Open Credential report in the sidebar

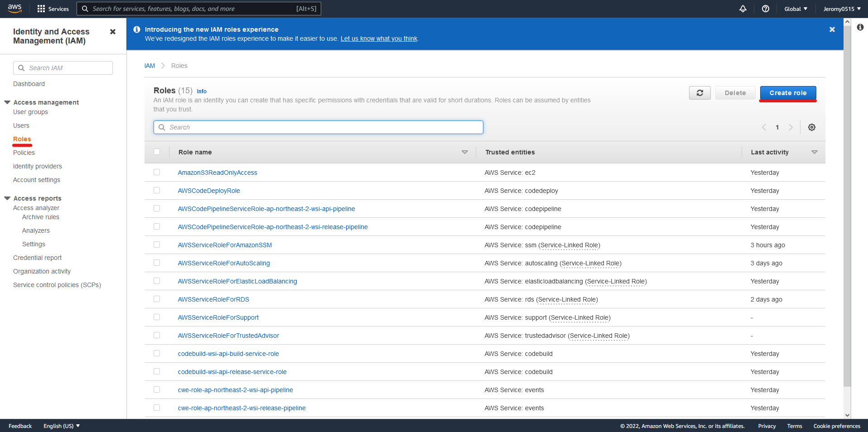click(x=37, y=258)
